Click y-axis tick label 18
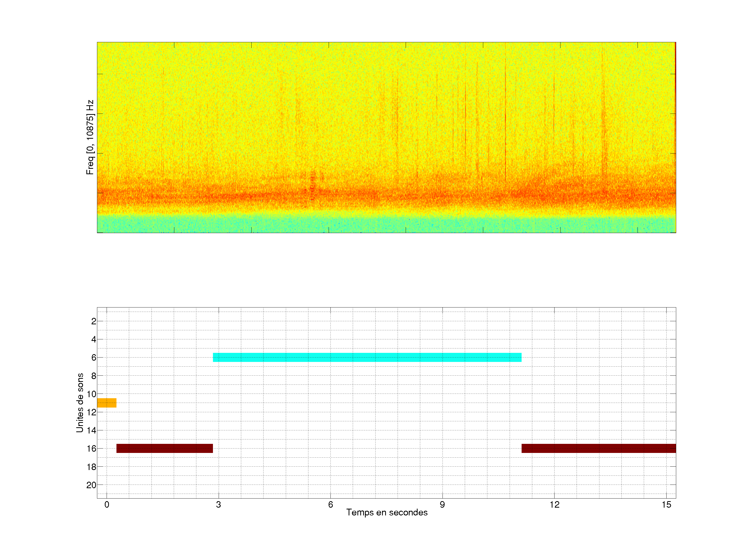The image size is (747, 560). point(91,467)
